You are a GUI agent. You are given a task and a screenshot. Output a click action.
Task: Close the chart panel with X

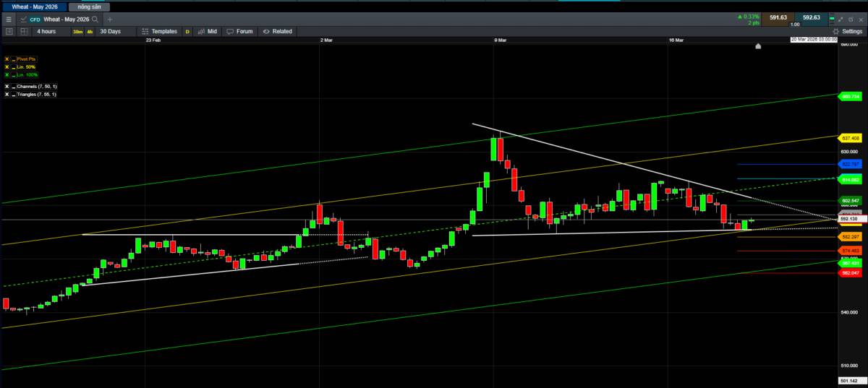pos(861,20)
